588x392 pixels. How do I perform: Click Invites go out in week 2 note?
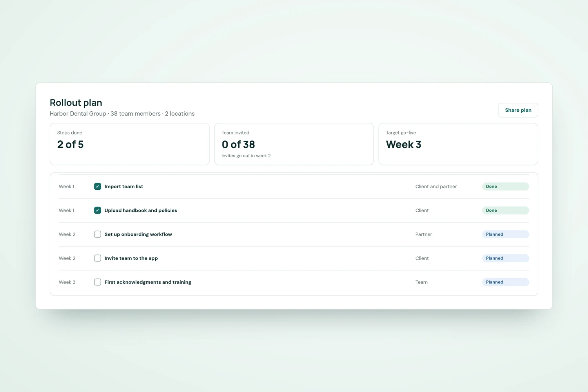point(246,156)
